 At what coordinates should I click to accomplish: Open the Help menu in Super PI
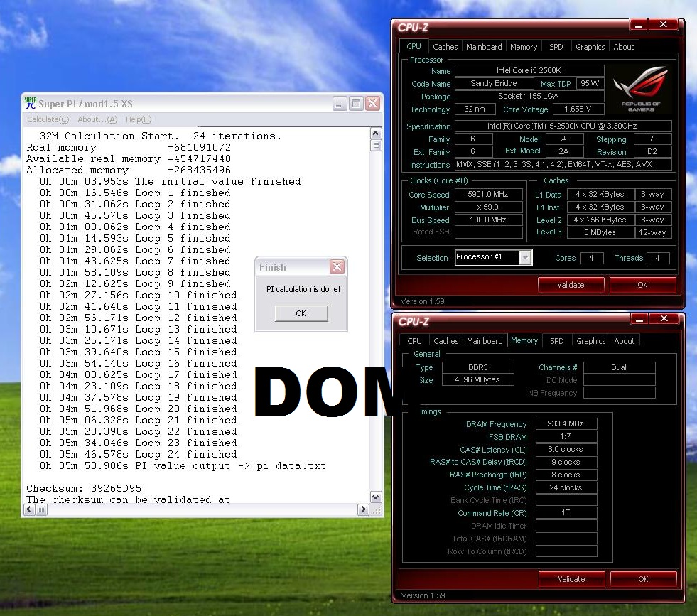pos(139,119)
